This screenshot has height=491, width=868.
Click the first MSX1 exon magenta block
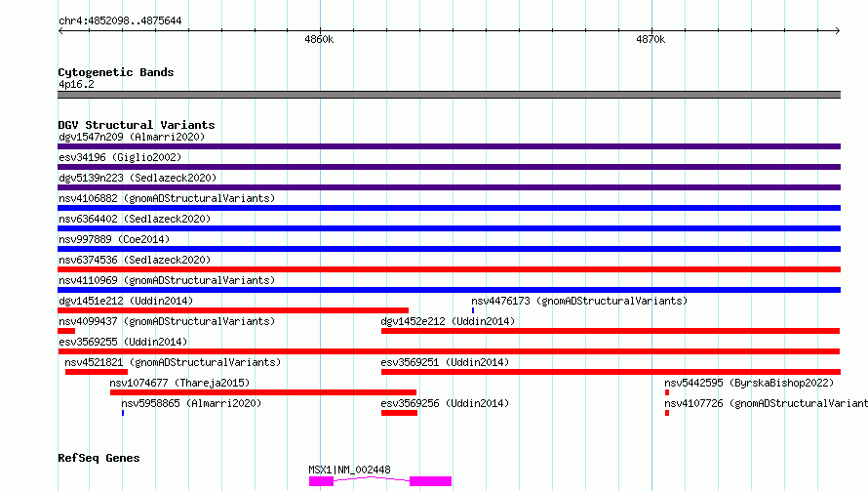[x=321, y=481]
